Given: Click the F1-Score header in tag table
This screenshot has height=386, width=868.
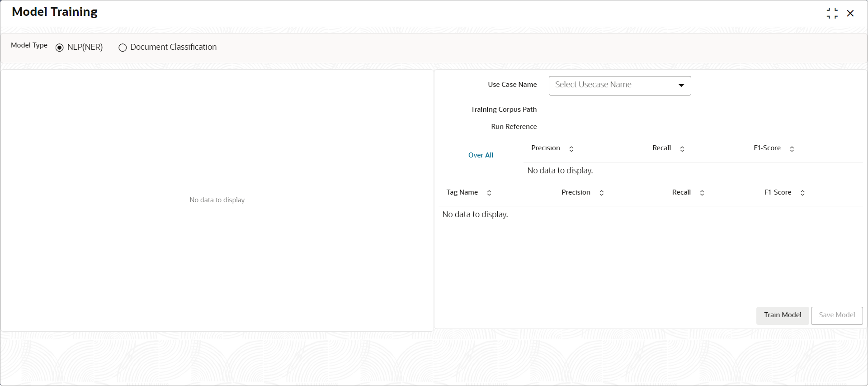Looking at the screenshot, I should tap(778, 192).
